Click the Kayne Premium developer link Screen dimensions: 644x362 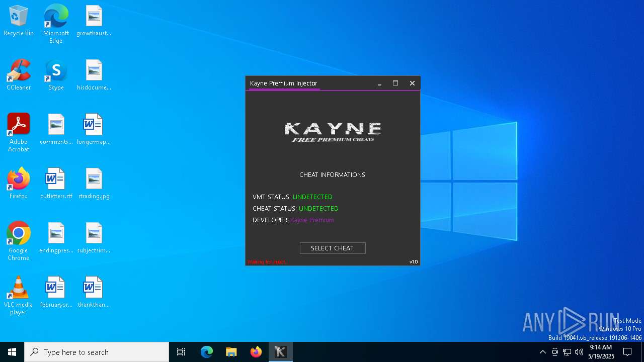[x=312, y=220]
